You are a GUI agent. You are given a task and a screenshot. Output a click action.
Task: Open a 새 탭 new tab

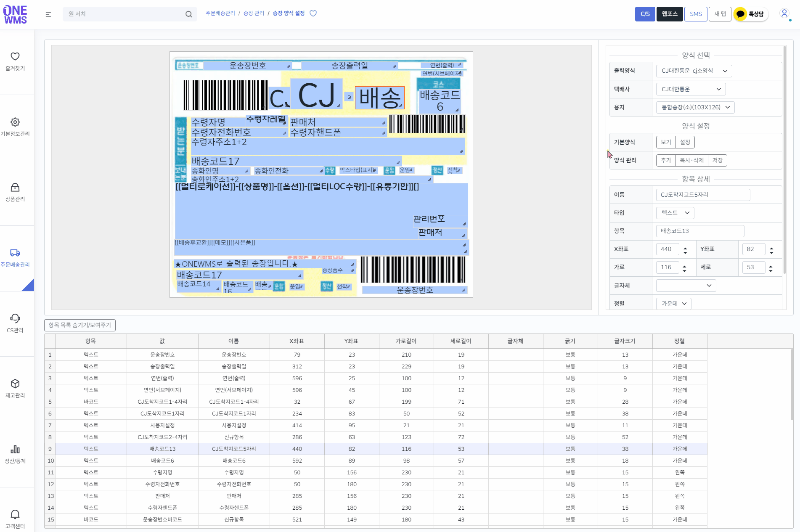tap(720, 14)
